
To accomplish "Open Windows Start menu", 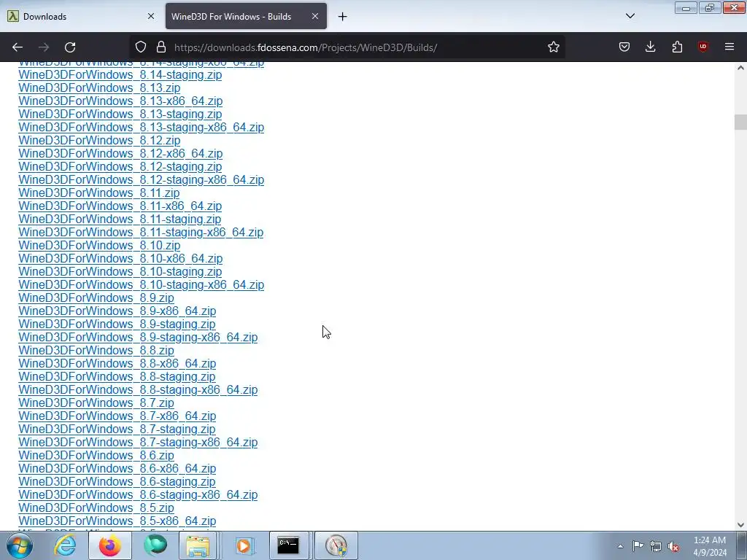I will [20, 545].
